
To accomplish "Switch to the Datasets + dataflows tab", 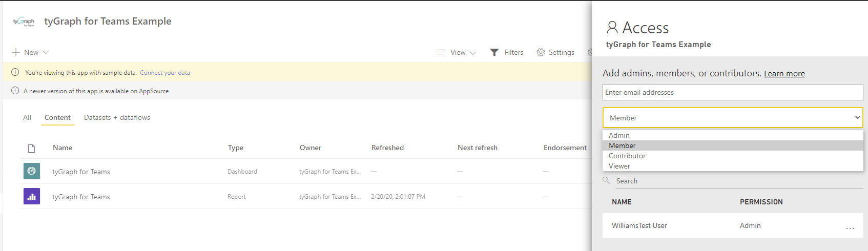I will coord(117,117).
